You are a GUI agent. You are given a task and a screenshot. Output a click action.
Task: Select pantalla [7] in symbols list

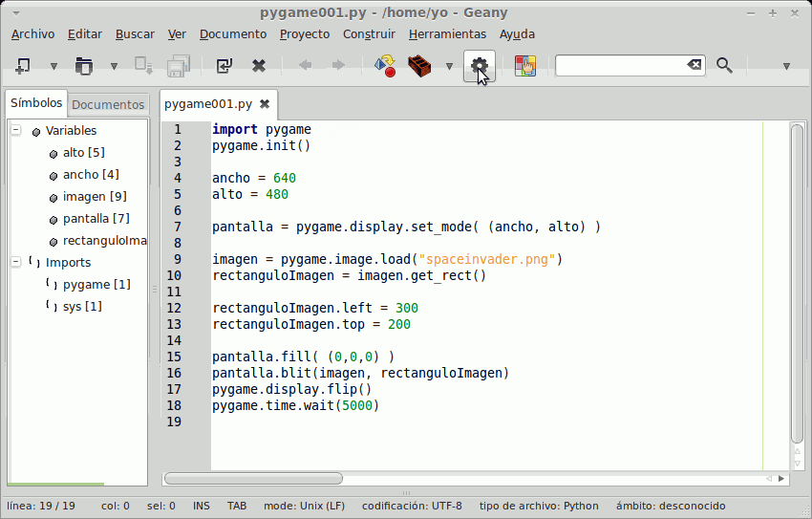tap(96, 219)
